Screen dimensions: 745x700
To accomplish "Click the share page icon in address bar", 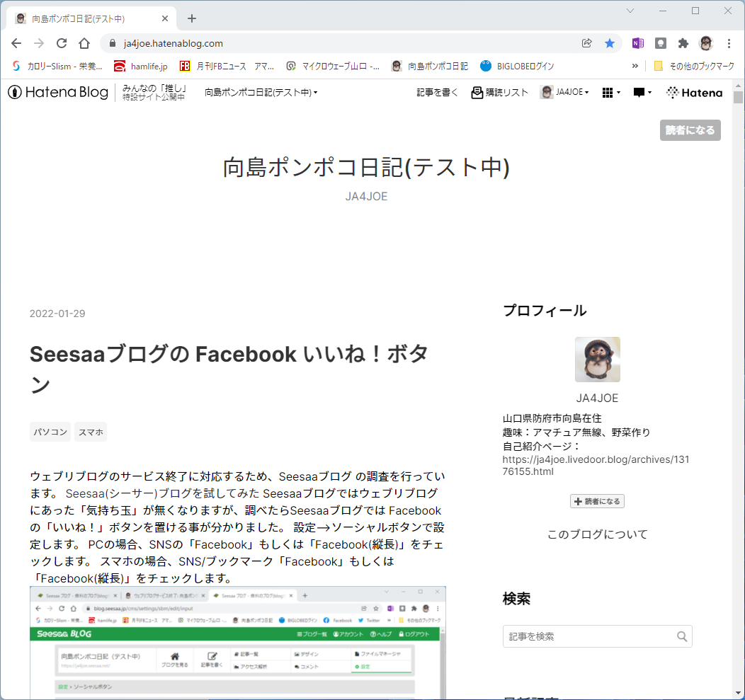I will pos(587,43).
